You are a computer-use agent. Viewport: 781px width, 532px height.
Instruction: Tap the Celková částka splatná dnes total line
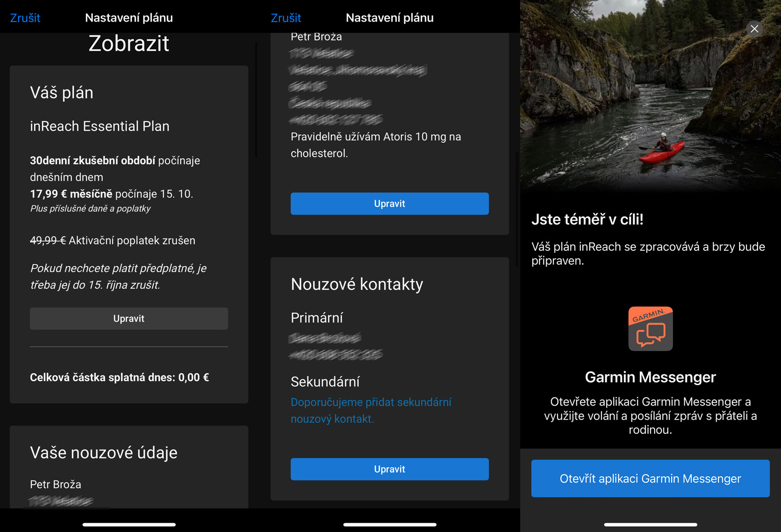point(119,377)
